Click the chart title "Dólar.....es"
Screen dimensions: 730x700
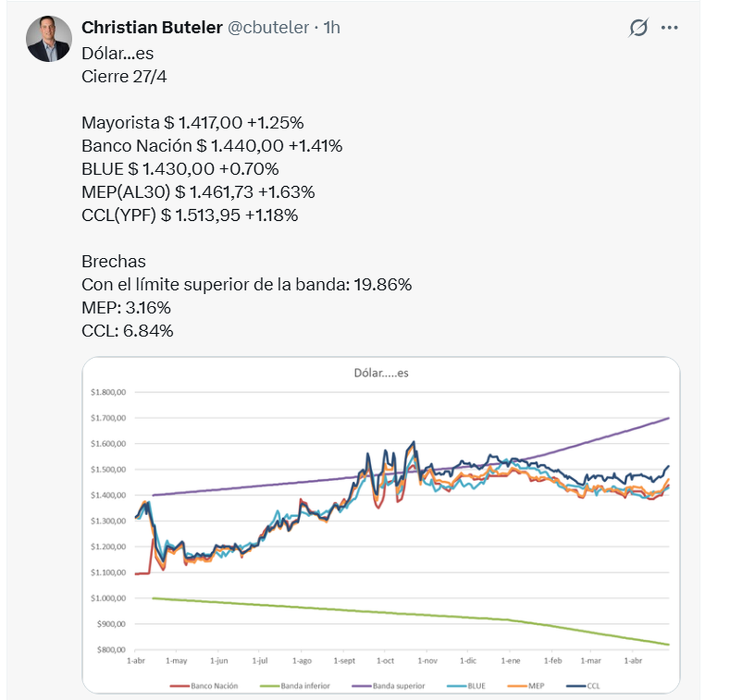(381, 373)
